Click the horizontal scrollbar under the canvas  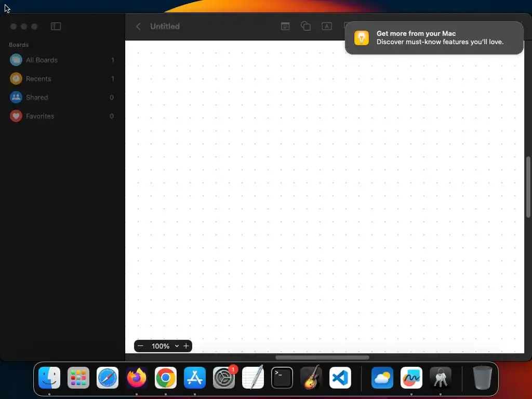click(322, 357)
